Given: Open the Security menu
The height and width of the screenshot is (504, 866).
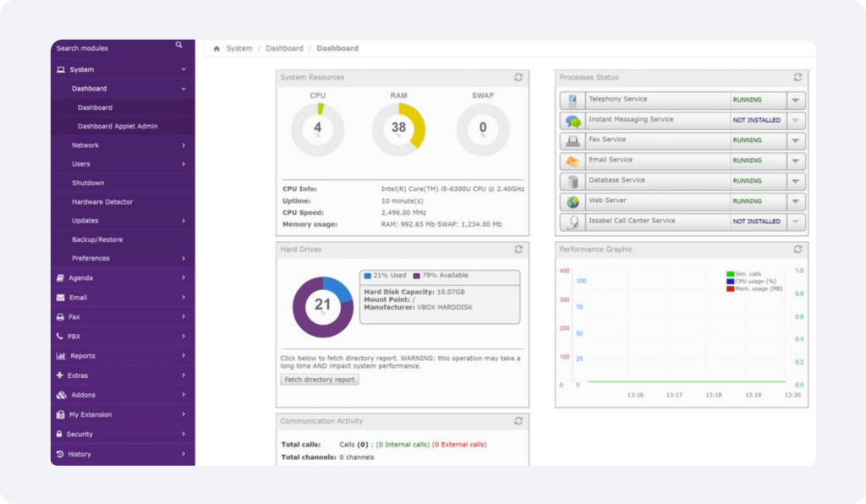Looking at the screenshot, I should pyautogui.click(x=122, y=435).
